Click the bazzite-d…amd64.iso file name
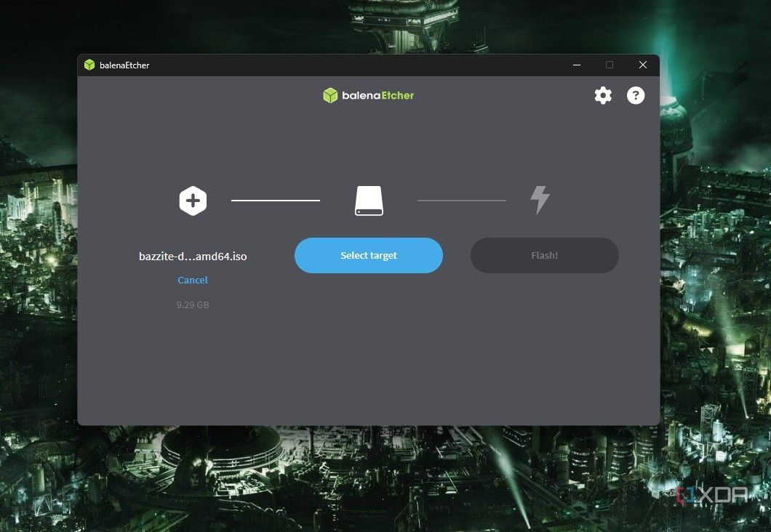This screenshot has width=771, height=532. [193, 256]
